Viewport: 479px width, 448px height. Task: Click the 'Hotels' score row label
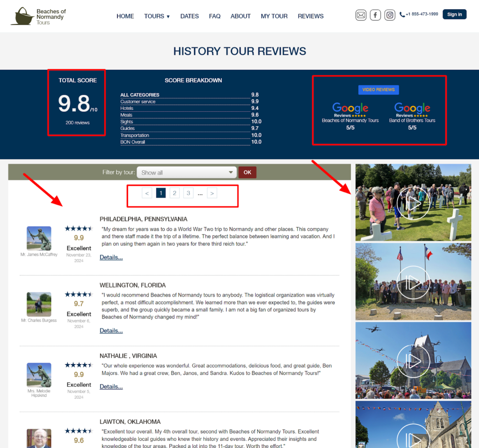pos(127,108)
